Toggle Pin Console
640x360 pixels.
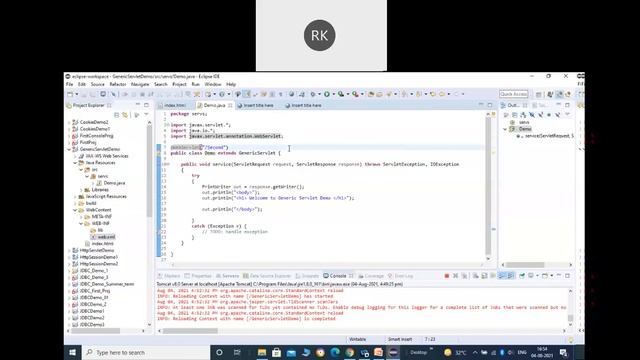(x=522, y=276)
